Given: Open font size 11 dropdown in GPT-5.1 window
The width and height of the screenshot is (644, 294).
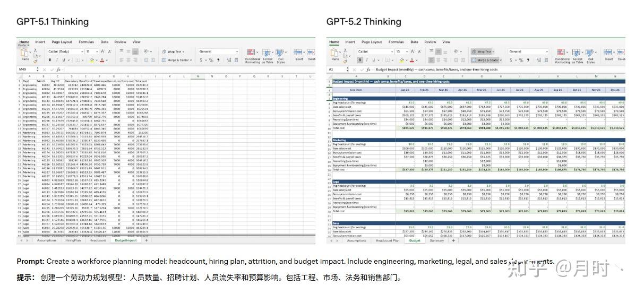Looking at the screenshot, I should [x=92, y=51].
